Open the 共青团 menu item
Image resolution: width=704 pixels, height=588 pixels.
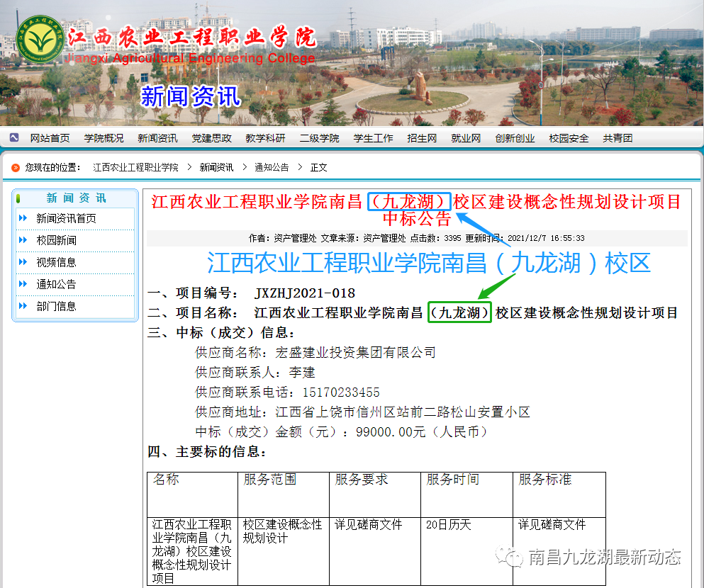(x=618, y=138)
